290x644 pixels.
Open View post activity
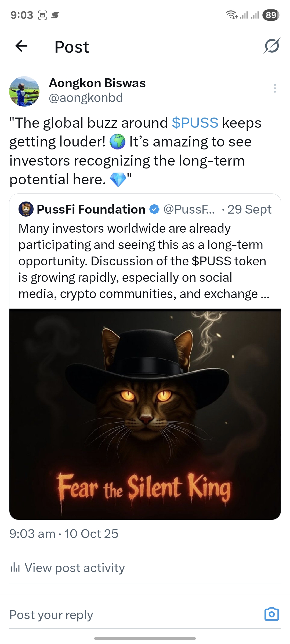68,568
